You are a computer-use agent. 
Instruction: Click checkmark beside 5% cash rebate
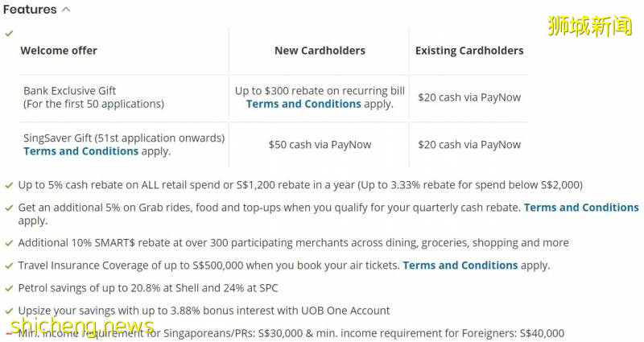pyautogui.click(x=9, y=185)
